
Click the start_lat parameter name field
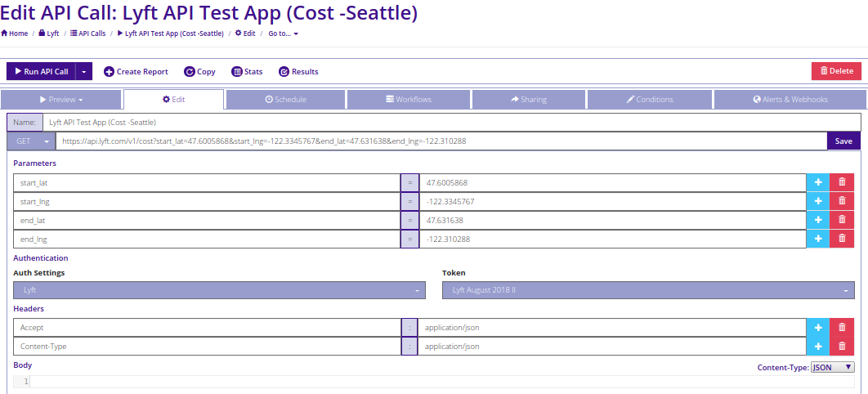(x=207, y=182)
